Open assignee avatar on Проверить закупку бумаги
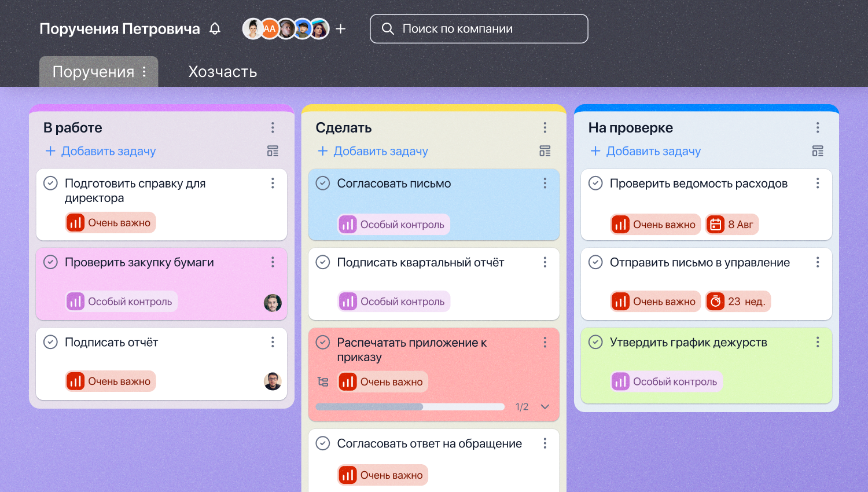Image resolution: width=868 pixels, height=492 pixels. pos(273,302)
